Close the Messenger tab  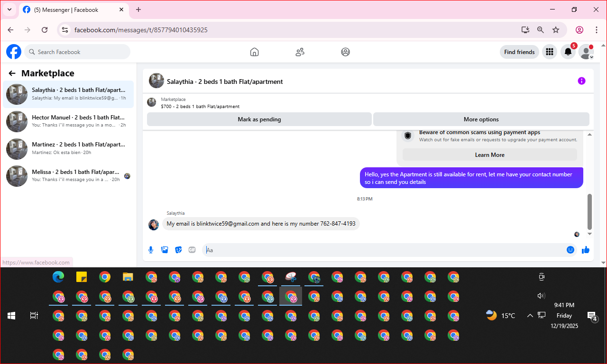tap(121, 9)
